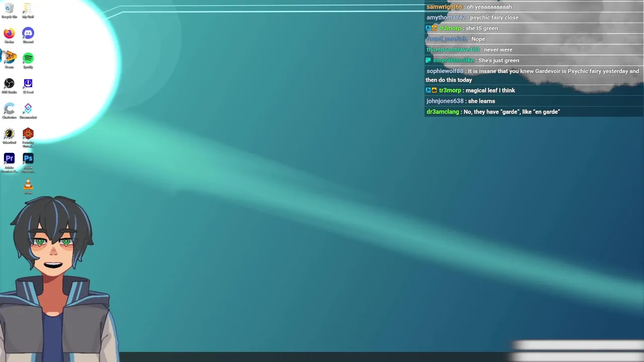
Task: Click chat message 'Nope'
Action: [x=478, y=39]
